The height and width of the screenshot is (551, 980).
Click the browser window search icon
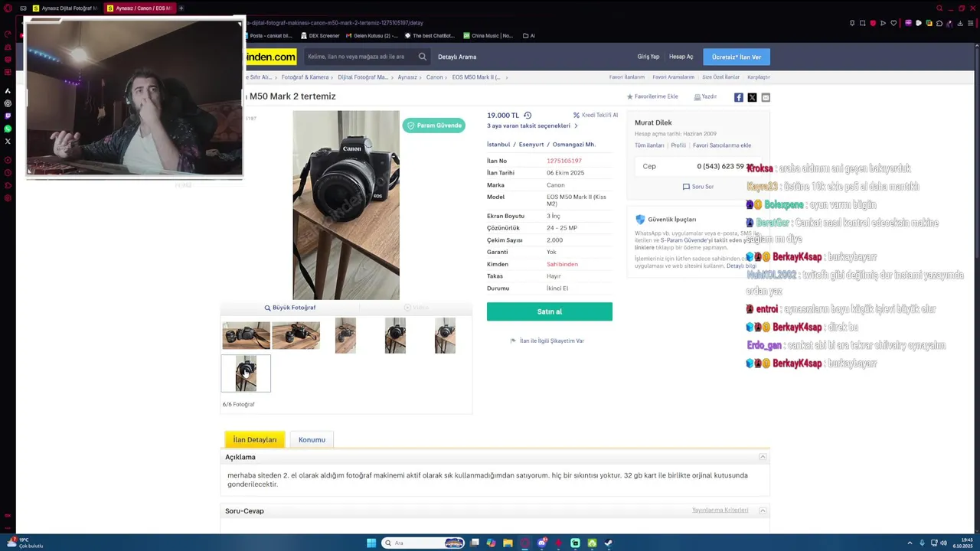[x=939, y=8]
